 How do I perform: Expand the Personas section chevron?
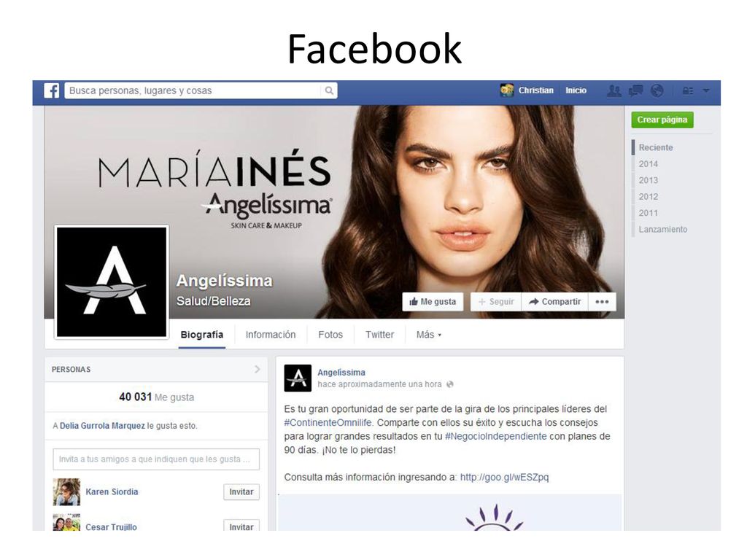pyautogui.click(x=258, y=369)
